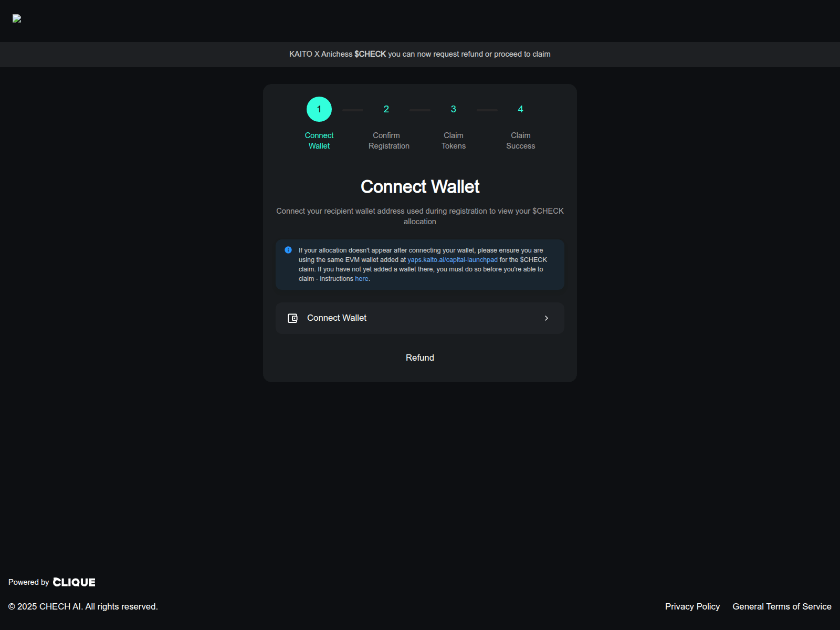Image resolution: width=840 pixels, height=630 pixels.
Task: Click the blue info icon in the notice
Action: pos(288,250)
